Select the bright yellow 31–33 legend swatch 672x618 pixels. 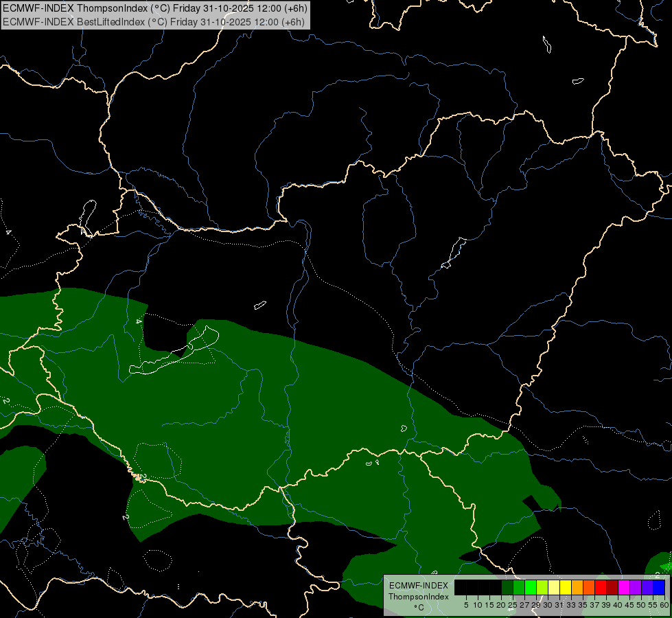(566, 587)
